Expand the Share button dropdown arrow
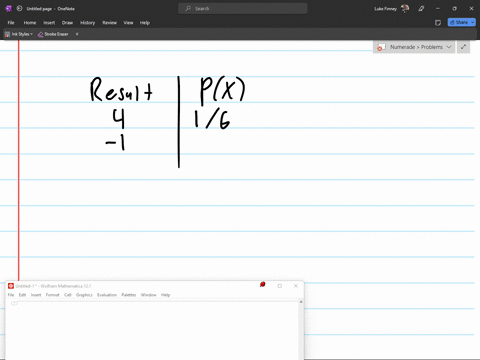Image resolution: width=480 pixels, height=360 pixels. 473,22
